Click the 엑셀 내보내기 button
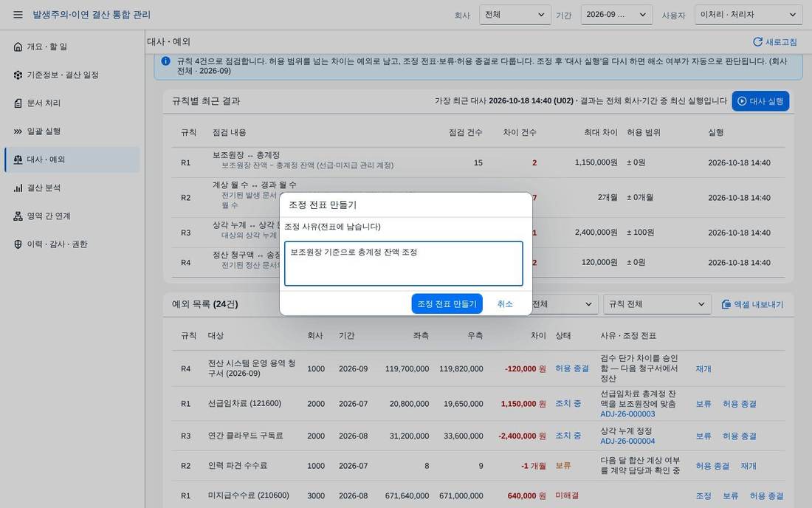This screenshot has height=508, width=812. click(x=752, y=304)
